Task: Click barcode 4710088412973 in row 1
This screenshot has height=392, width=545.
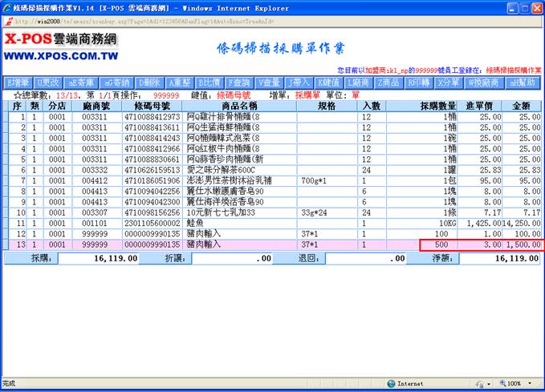Action: pyautogui.click(x=152, y=117)
